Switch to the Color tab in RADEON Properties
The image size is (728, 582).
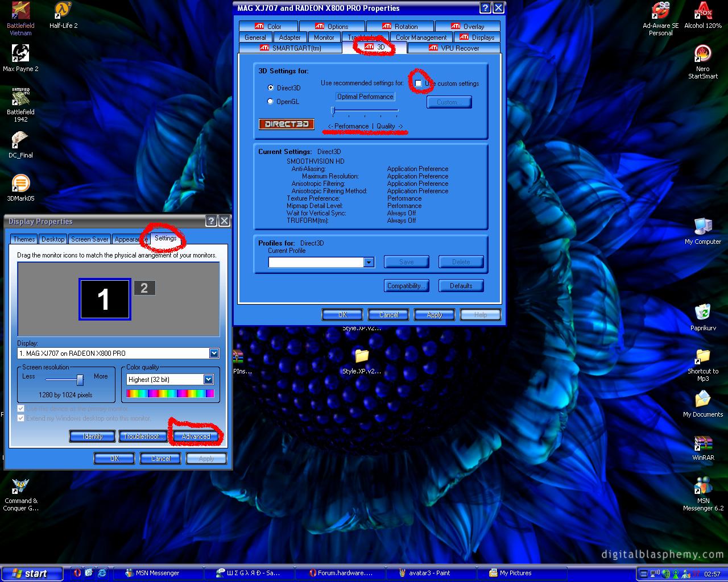tap(268, 26)
